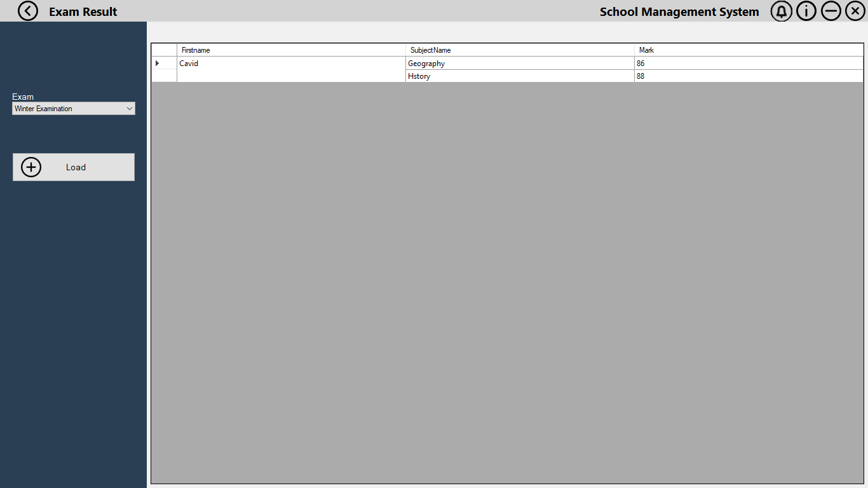Open the notifications bell icon

(x=781, y=11)
